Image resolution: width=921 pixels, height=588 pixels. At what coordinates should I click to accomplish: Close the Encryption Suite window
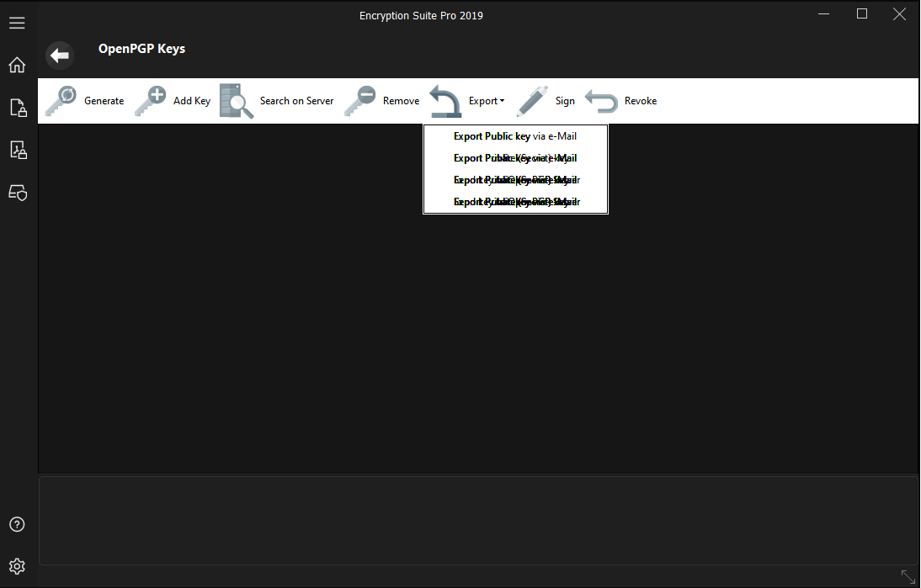[x=899, y=13]
